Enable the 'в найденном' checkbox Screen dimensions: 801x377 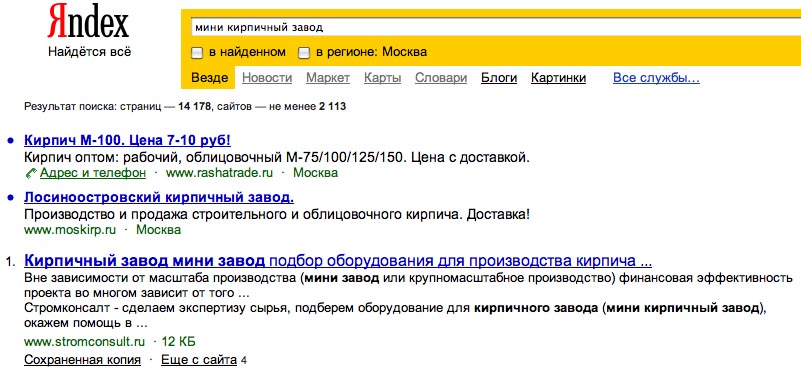click(x=197, y=53)
